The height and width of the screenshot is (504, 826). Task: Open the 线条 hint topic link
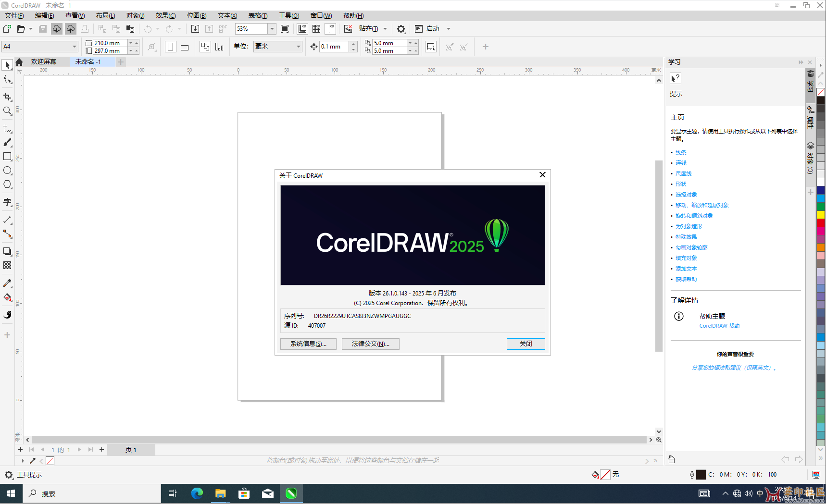pos(681,152)
